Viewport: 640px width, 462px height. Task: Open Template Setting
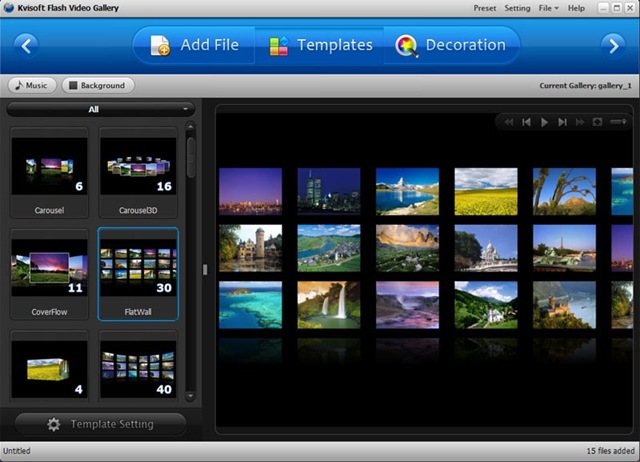[100, 424]
